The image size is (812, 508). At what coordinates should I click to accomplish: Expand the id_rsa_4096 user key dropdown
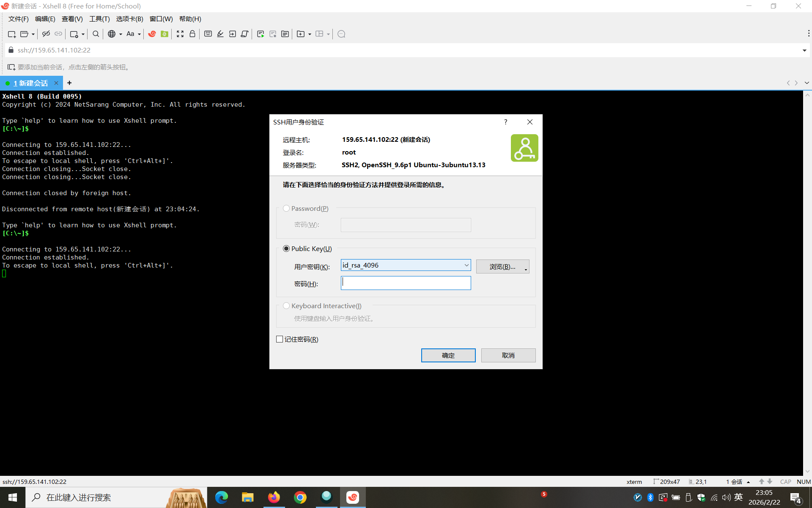click(x=466, y=265)
